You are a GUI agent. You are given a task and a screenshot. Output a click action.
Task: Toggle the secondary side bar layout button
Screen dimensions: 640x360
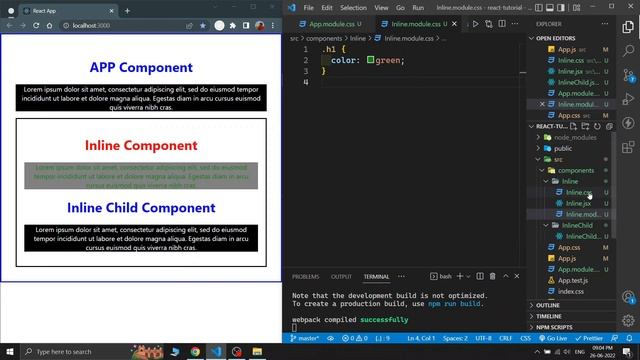click(561, 7)
